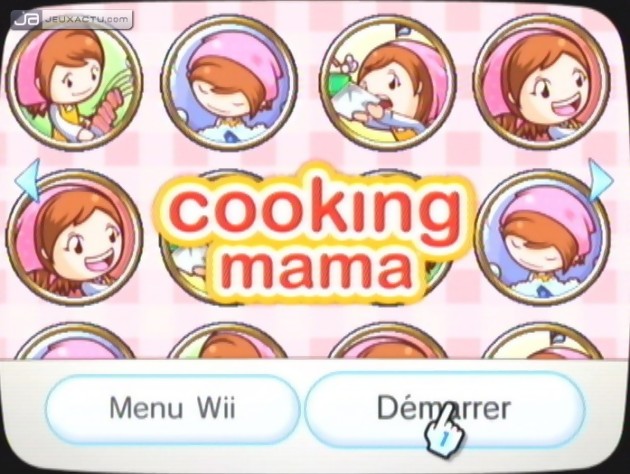Screen dimensions: 630x474
Task: Click top-left Mama holding bacon bubble
Action: tap(75, 83)
